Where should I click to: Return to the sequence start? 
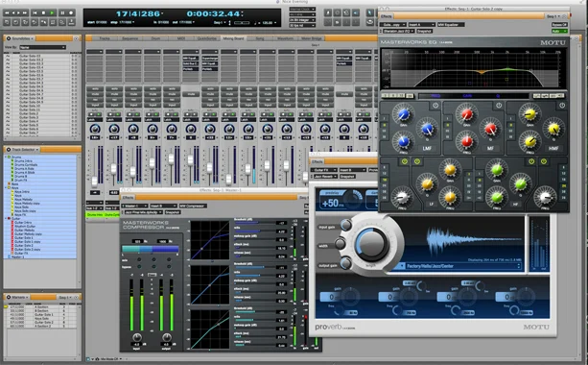point(35,12)
